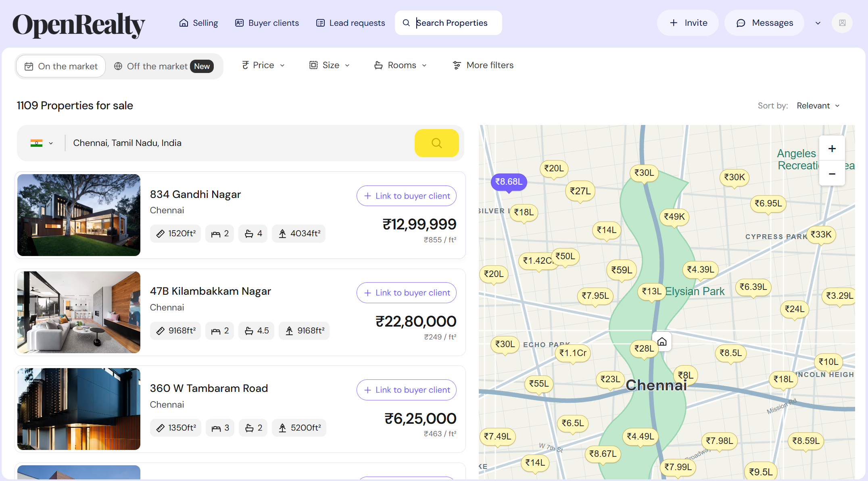Open the Size filter dropdown

pyautogui.click(x=329, y=65)
